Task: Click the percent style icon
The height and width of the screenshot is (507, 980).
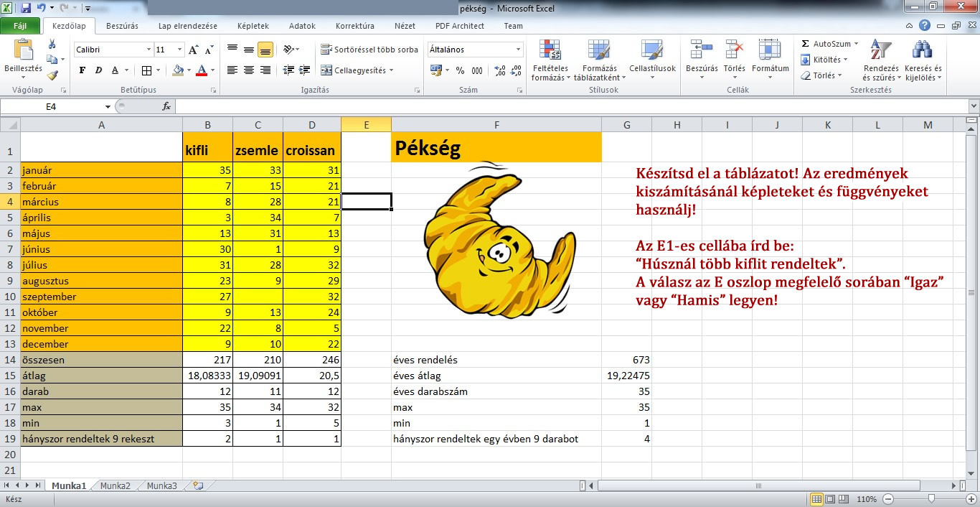Action: [x=460, y=70]
